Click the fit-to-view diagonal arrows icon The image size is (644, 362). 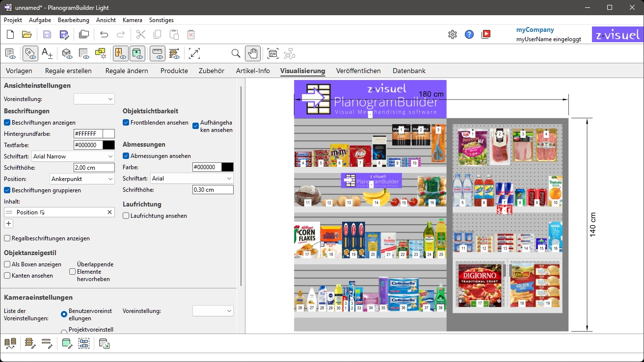(194, 53)
